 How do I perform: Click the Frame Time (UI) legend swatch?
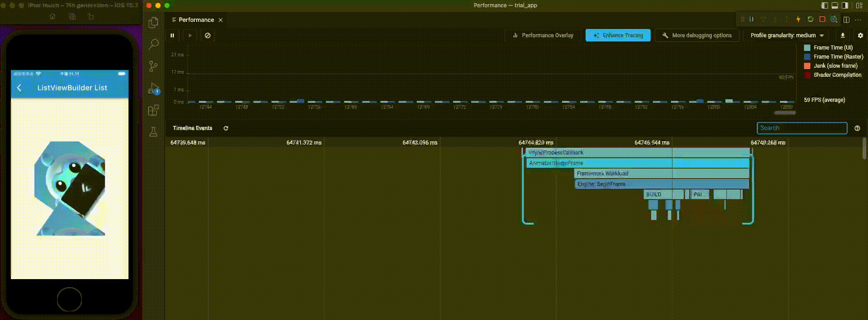pos(807,48)
